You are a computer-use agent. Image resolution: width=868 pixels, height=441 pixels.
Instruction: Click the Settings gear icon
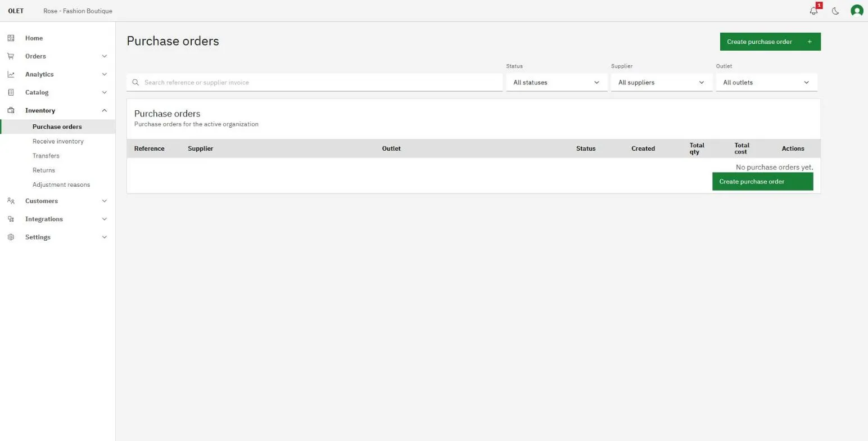point(11,237)
